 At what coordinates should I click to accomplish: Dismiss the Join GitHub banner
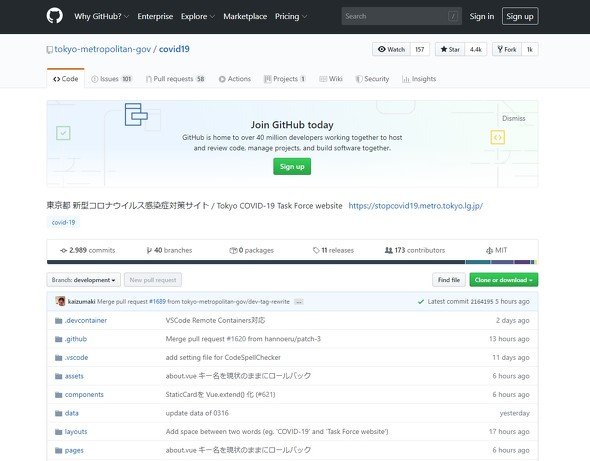[x=514, y=119]
